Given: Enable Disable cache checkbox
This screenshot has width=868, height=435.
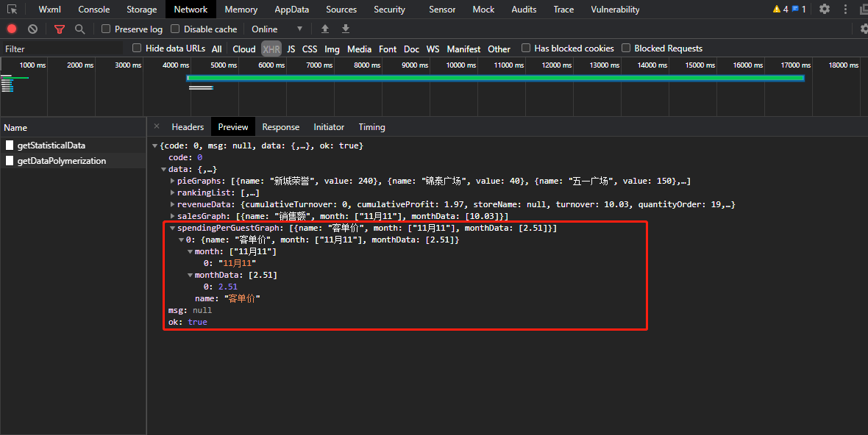Looking at the screenshot, I should [x=175, y=29].
